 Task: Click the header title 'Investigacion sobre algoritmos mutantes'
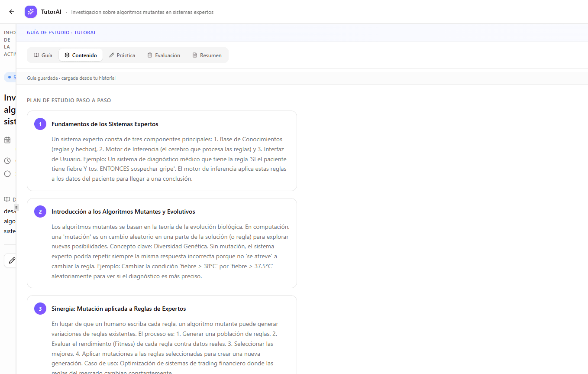(x=142, y=12)
